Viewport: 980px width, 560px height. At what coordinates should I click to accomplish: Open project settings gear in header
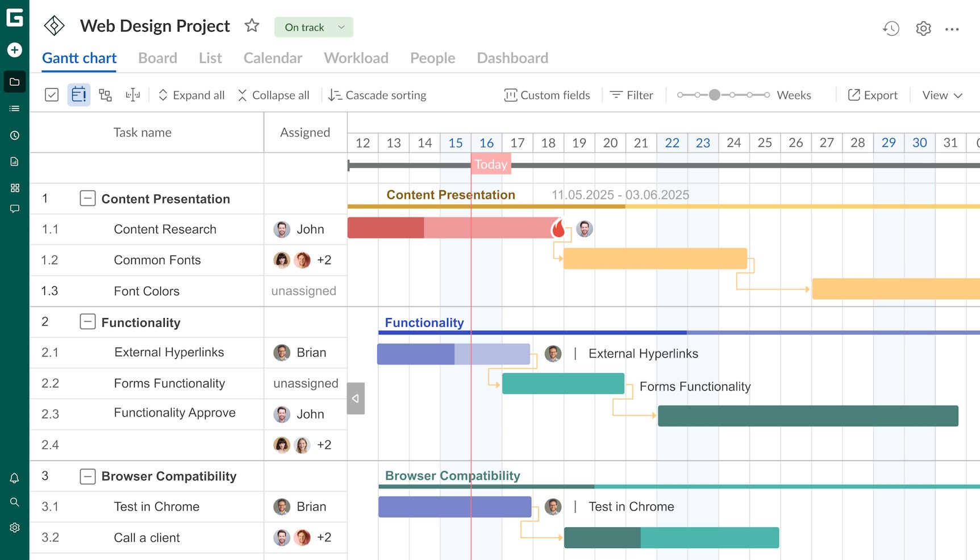(x=923, y=28)
